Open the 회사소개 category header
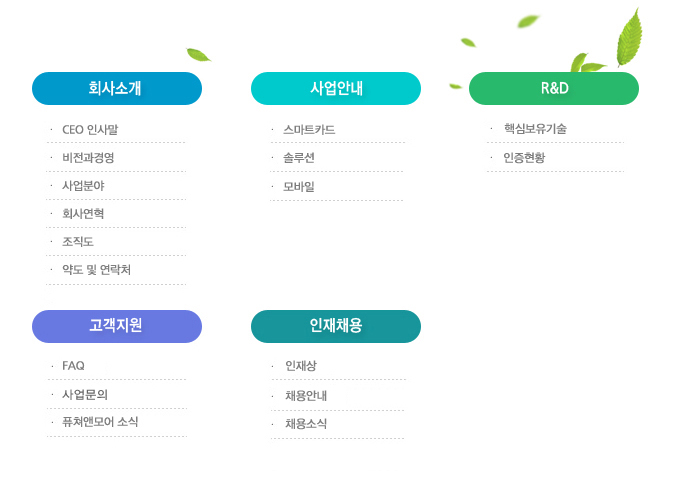 (117, 88)
